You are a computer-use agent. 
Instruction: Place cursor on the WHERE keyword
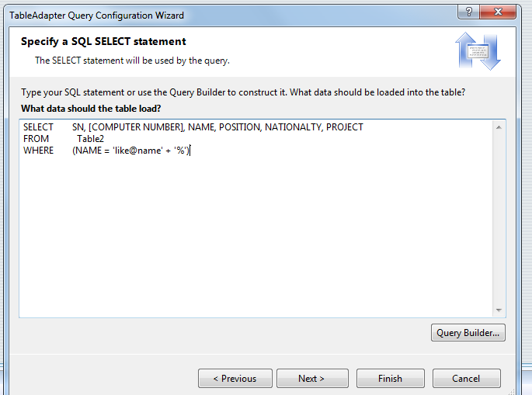click(38, 151)
